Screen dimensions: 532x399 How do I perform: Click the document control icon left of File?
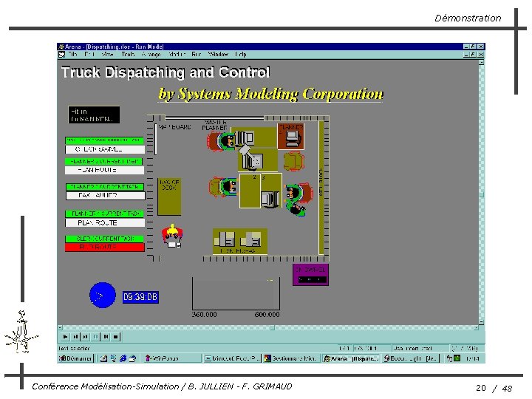62,54
